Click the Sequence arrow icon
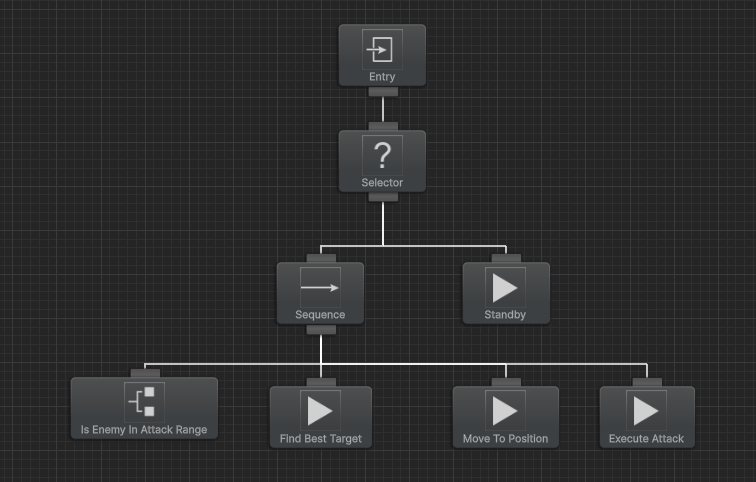This screenshot has height=482, width=756. (x=320, y=287)
